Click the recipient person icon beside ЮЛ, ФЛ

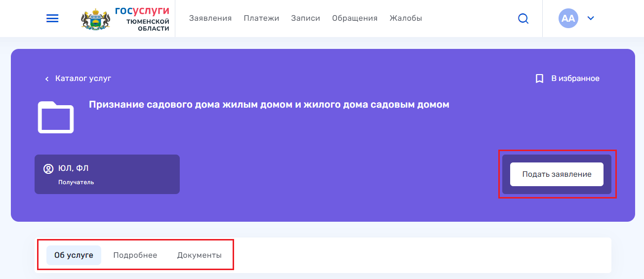coord(48,169)
